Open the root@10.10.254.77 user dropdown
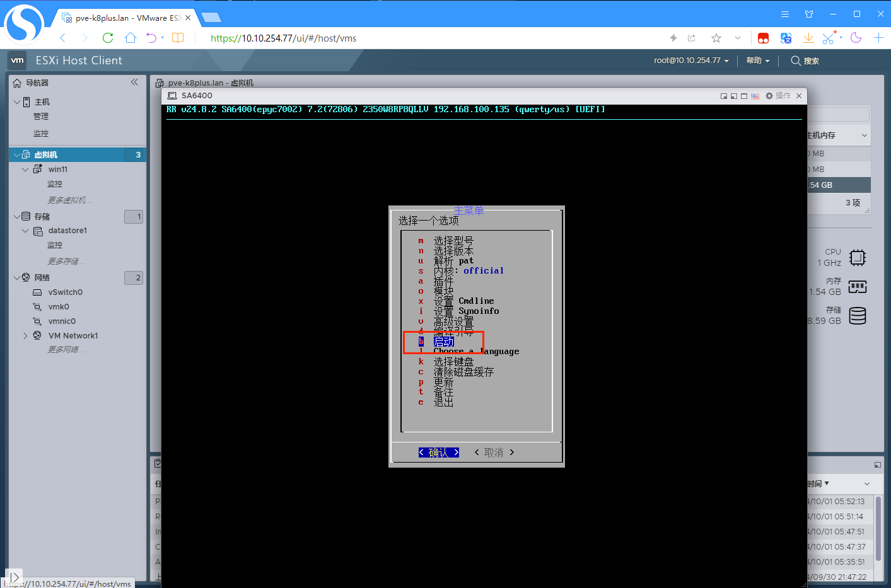 tap(691, 61)
